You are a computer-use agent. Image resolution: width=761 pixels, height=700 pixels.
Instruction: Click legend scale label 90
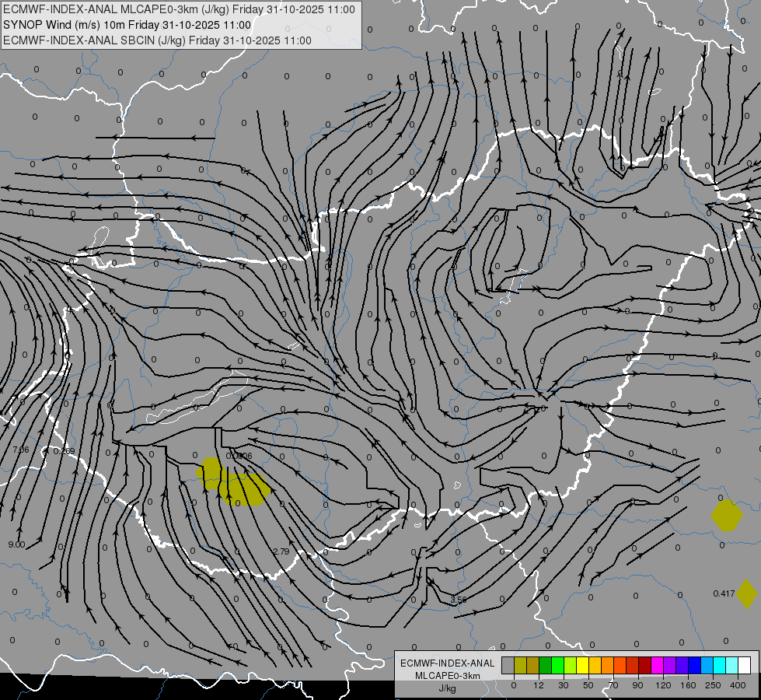coord(637,685)
